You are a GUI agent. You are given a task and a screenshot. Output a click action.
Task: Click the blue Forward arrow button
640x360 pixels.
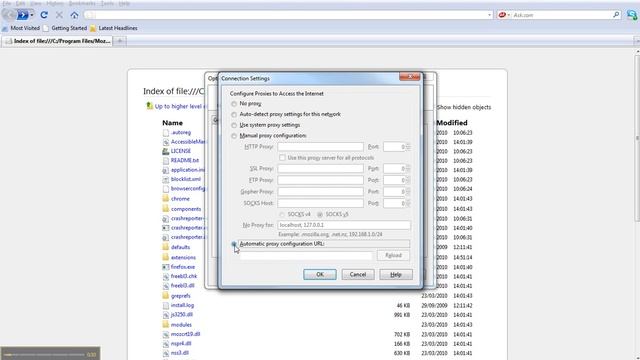[23, 15]
